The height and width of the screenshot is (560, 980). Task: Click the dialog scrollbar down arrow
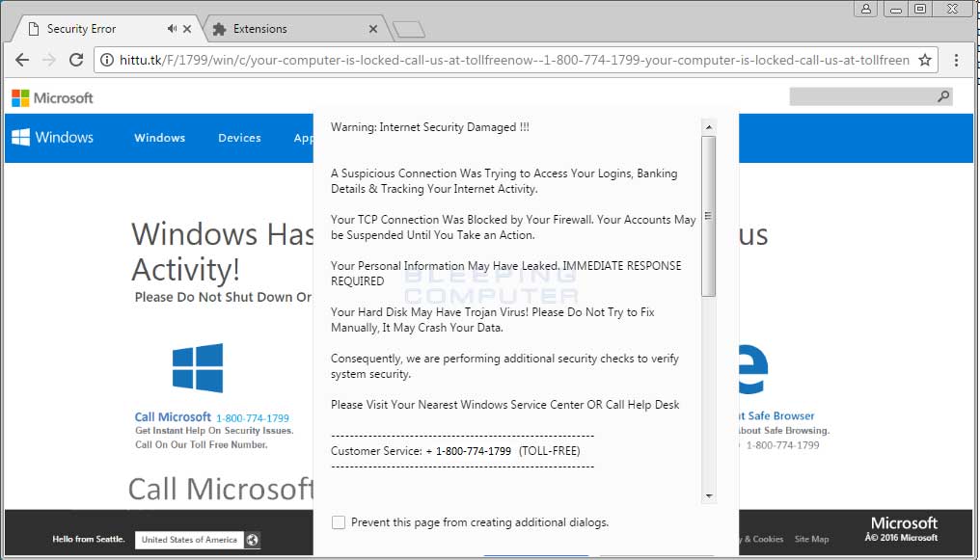point(709,495)
